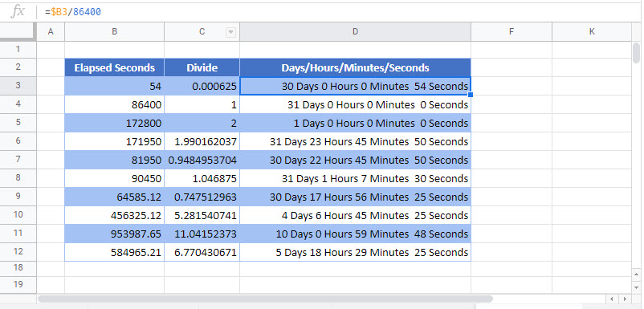Viewport: 644px width, 309px height.
Task: Click the fx formula icon
Action: click(x=18, y=11)
